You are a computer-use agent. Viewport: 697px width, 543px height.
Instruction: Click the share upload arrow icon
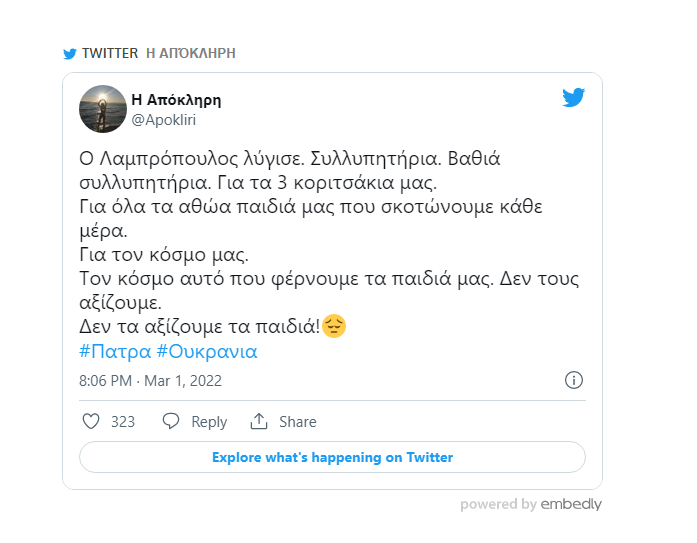tap(259, 421)
